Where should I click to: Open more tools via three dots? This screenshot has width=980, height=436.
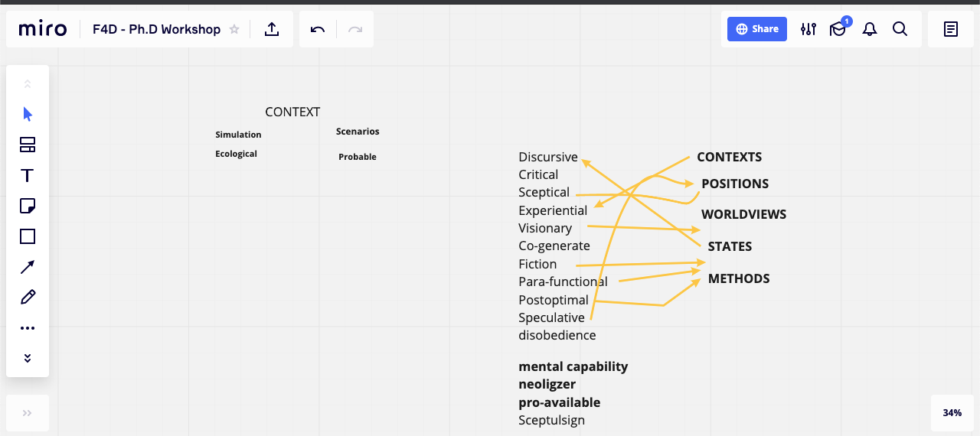[28, 328]
